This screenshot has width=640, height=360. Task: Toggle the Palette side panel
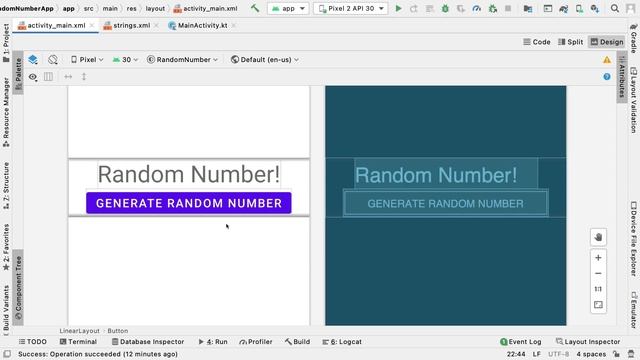18,73
